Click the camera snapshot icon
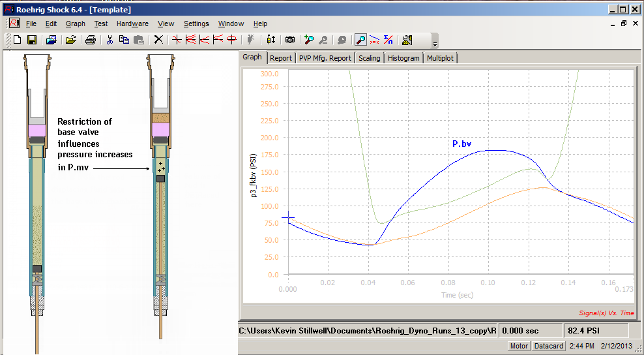644x355 pixels. [289, 40]
